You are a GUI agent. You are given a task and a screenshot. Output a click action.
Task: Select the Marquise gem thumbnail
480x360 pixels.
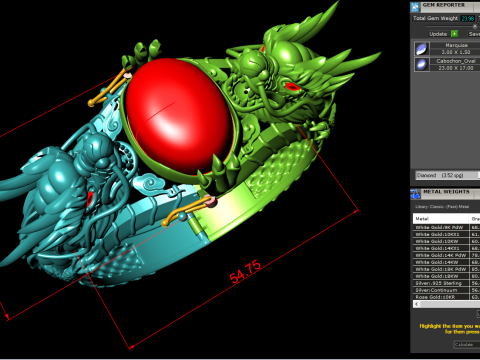[422, 49]
